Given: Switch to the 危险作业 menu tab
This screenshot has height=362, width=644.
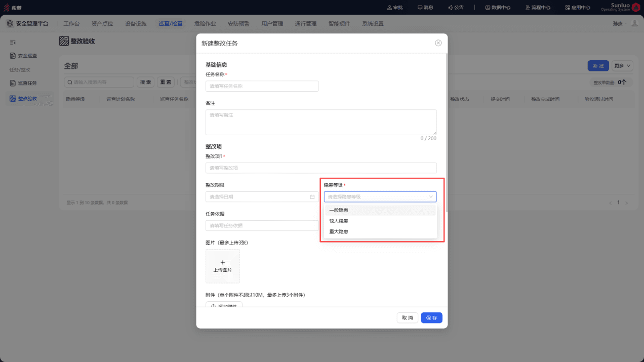Looking at the screenshot, I should 205,24.
